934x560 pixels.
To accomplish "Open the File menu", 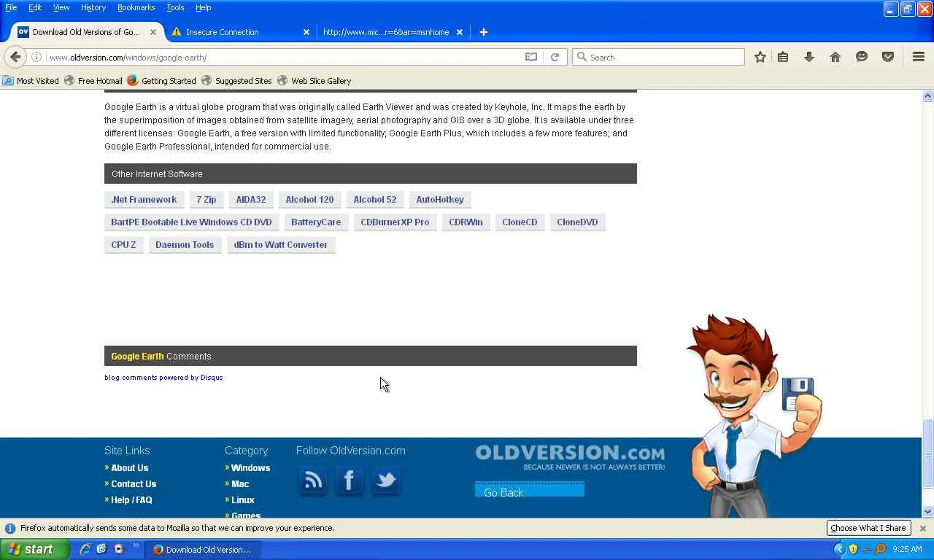I will click(11, 7).
